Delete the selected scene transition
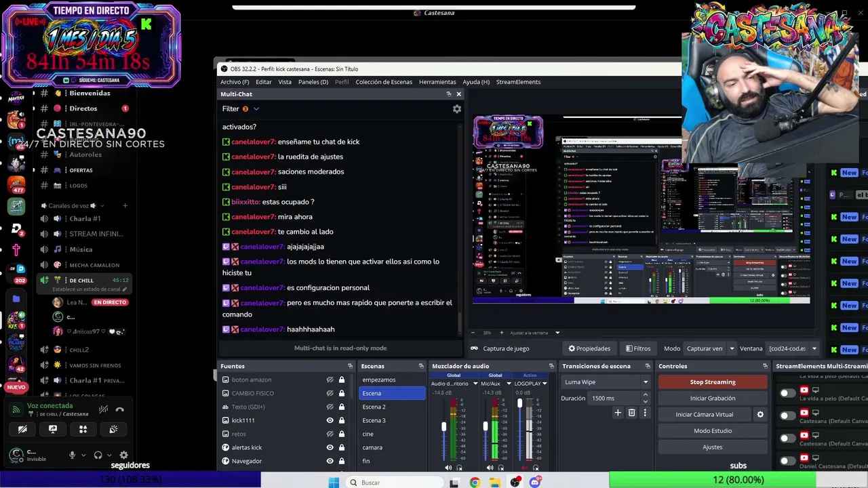Viewport: 868px width, 488px height. point(631,413)
